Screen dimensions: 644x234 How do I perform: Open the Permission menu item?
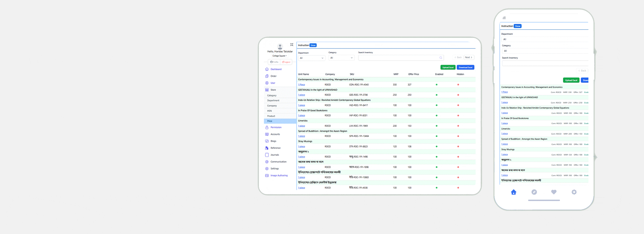pos(276,127)
